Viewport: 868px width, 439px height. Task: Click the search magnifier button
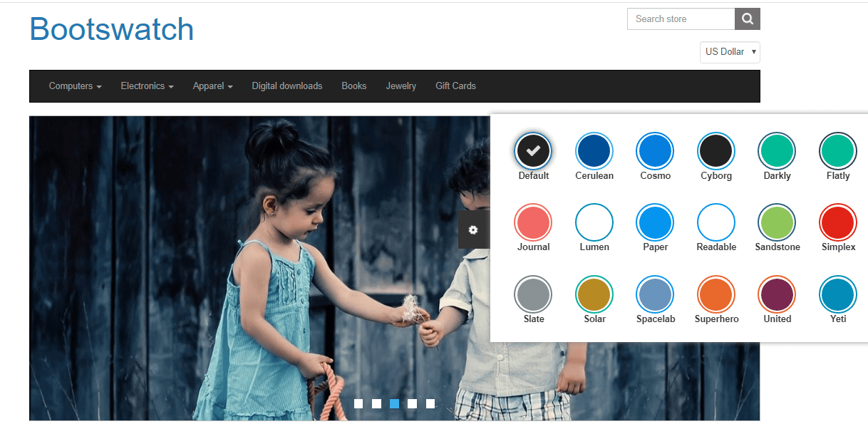coord(747,19)
